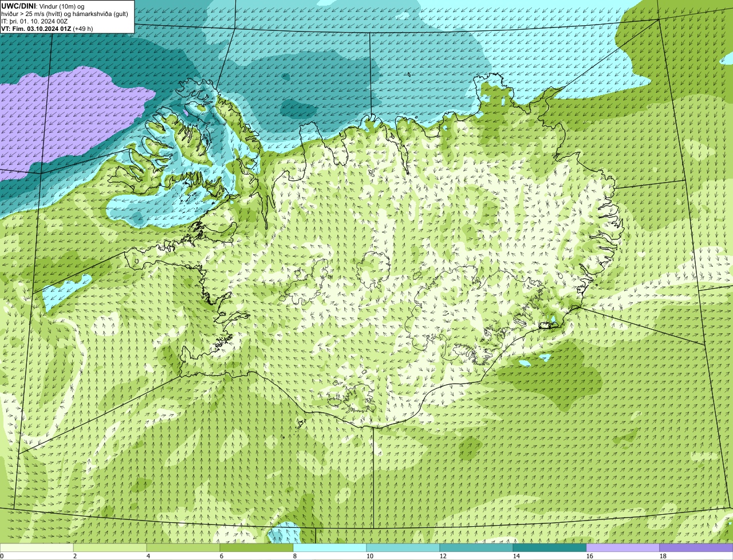The image size is (733, 560).
Task: Click the 8–10 m/s light cyan legend swatch
Action: click(x=330, y=547)
